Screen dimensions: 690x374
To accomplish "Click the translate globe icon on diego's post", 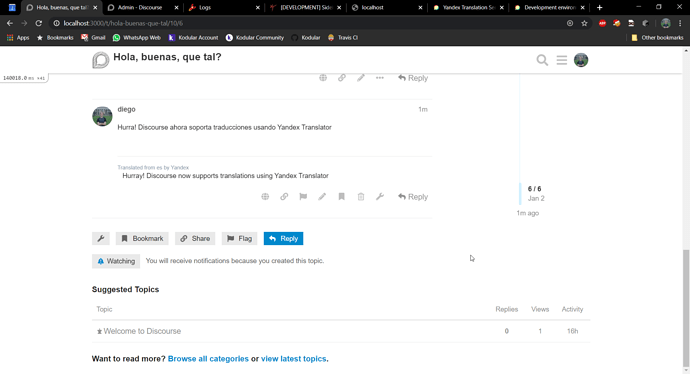I will point(265,197).
